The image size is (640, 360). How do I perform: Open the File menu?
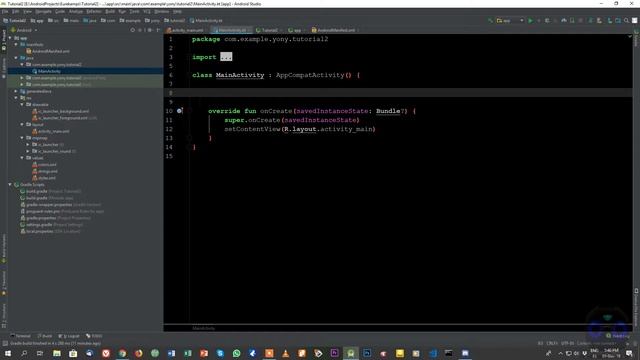(5, 11)
